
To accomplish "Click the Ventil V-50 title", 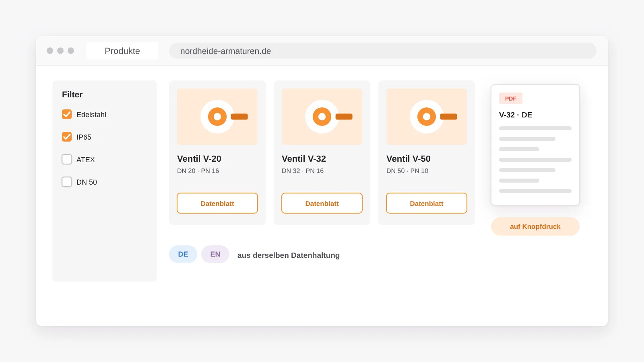I will (x=409, y=159).
